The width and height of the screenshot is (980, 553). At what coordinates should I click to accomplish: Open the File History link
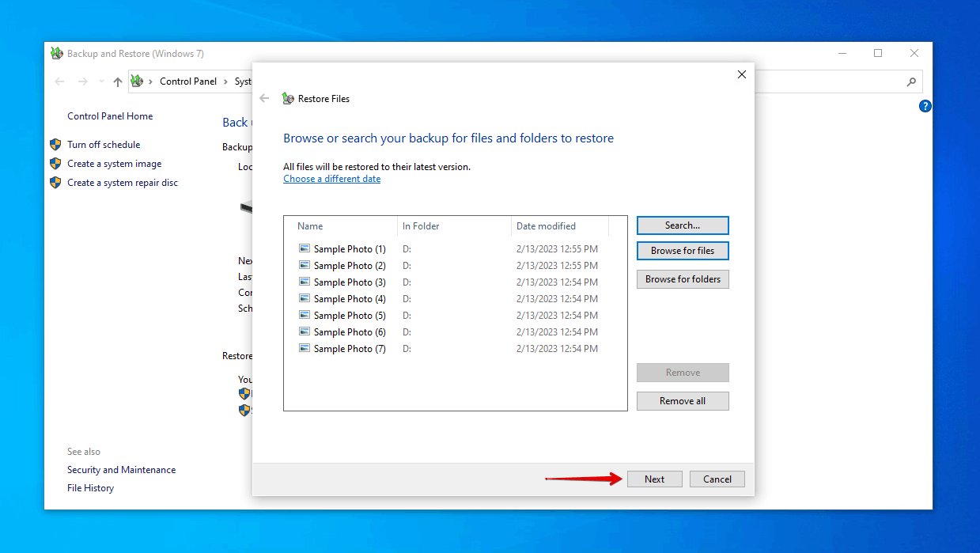click(90, 488)
